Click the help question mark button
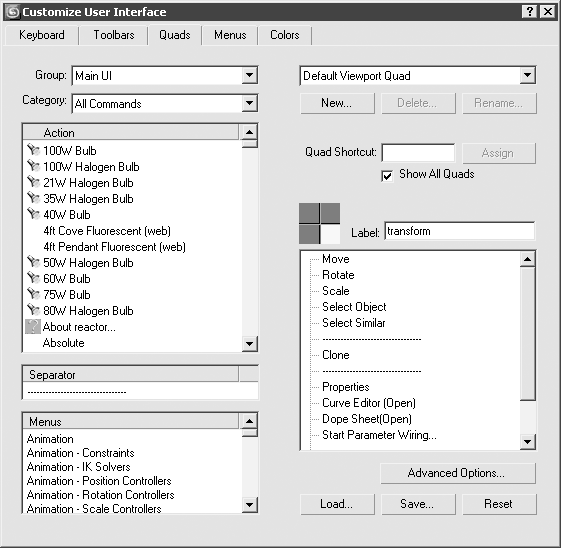561x548 pixels. click(x=530, y=12)
